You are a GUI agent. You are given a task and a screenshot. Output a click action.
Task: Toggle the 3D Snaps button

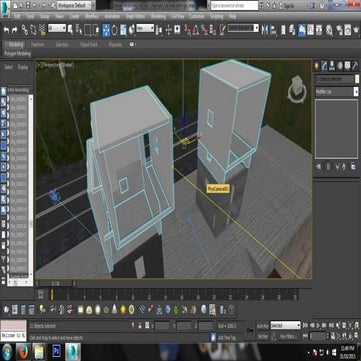coord(187,30)
